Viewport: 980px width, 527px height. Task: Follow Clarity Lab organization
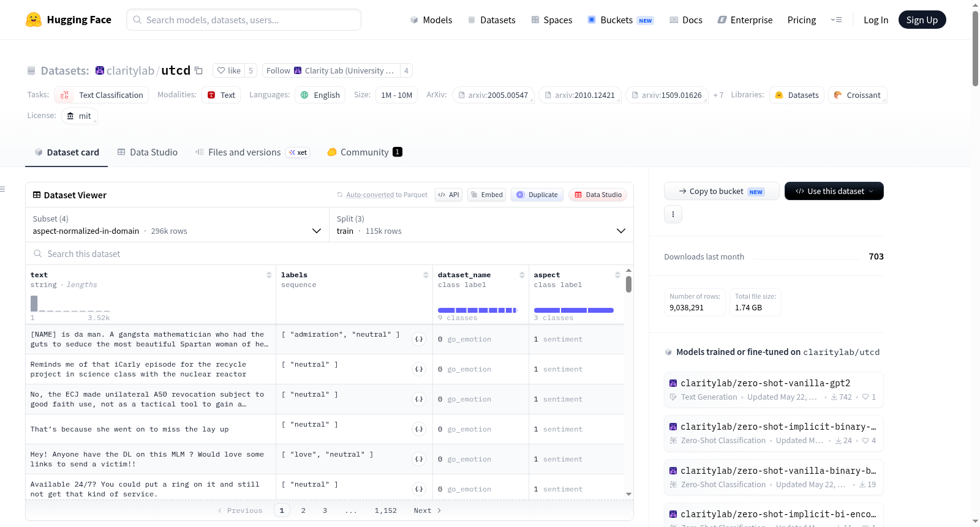tap(331, 70)
